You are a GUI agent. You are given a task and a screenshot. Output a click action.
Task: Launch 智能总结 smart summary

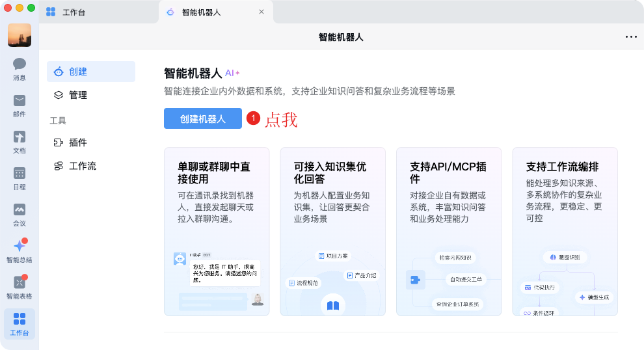click(20, 250)
